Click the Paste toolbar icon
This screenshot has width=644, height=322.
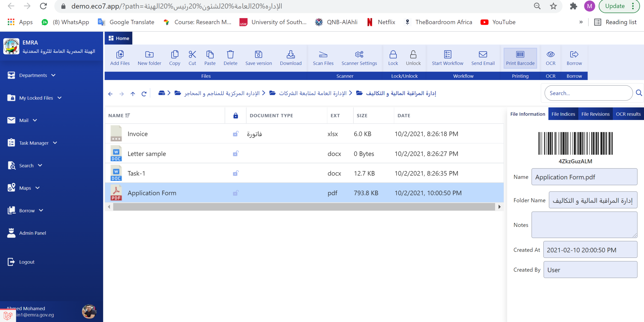tap(210, 54)
